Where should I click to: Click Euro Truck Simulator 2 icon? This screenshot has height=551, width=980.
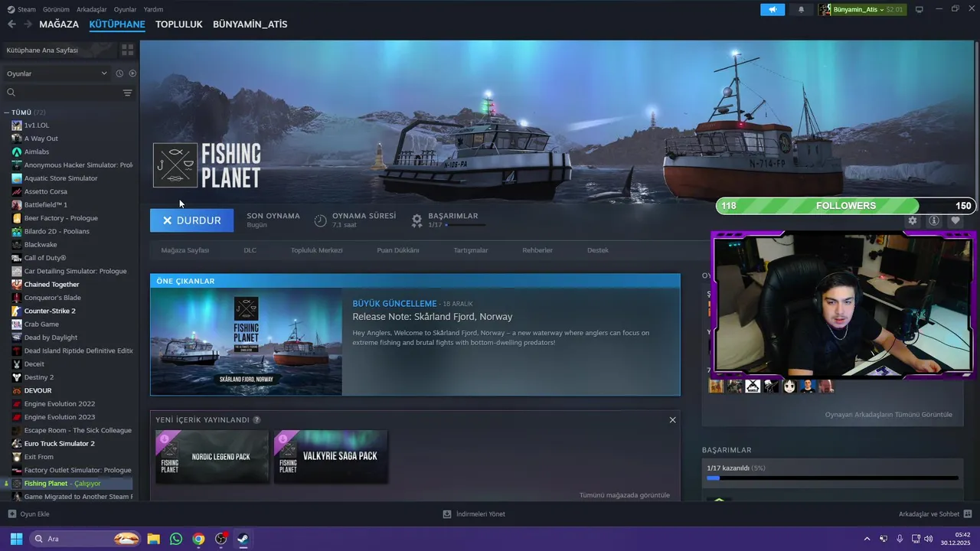[17, 443]
